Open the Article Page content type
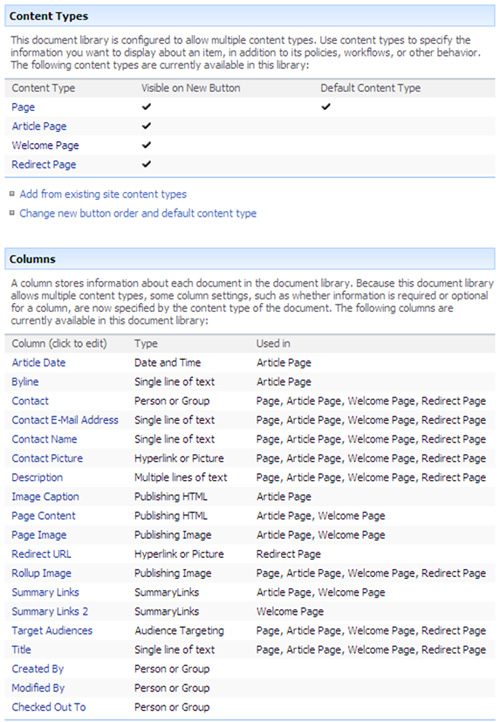This screenshot has width=500, height=722. (x=39, y=126)
